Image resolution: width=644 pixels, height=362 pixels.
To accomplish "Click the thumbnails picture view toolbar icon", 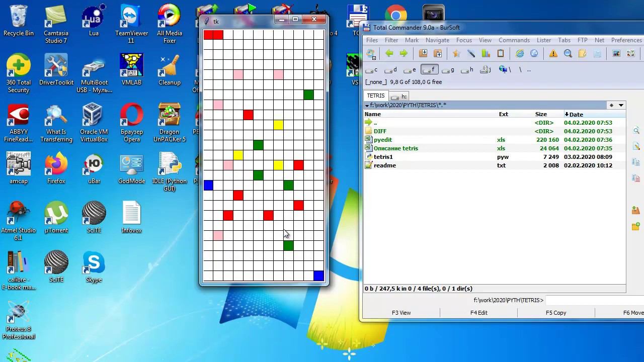I will (616, 53).
